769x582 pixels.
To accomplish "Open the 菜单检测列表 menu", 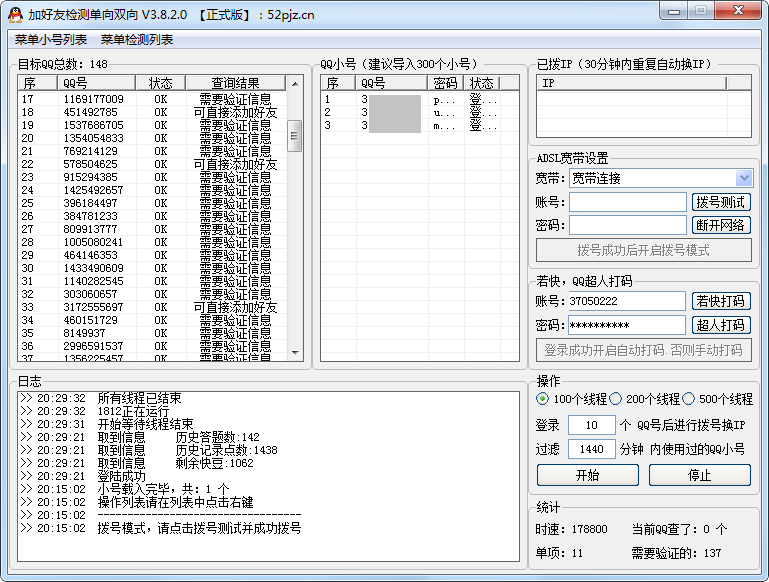I will tap(137, 40).
